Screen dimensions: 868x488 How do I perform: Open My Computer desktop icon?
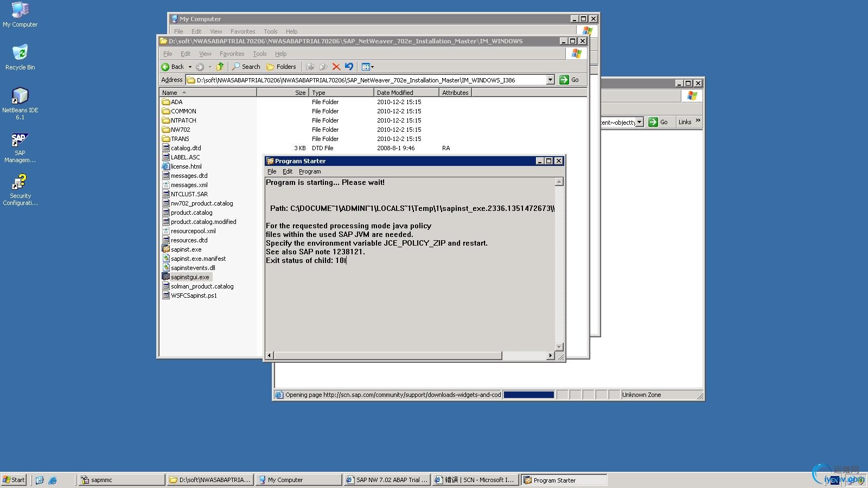pos(20,15)
